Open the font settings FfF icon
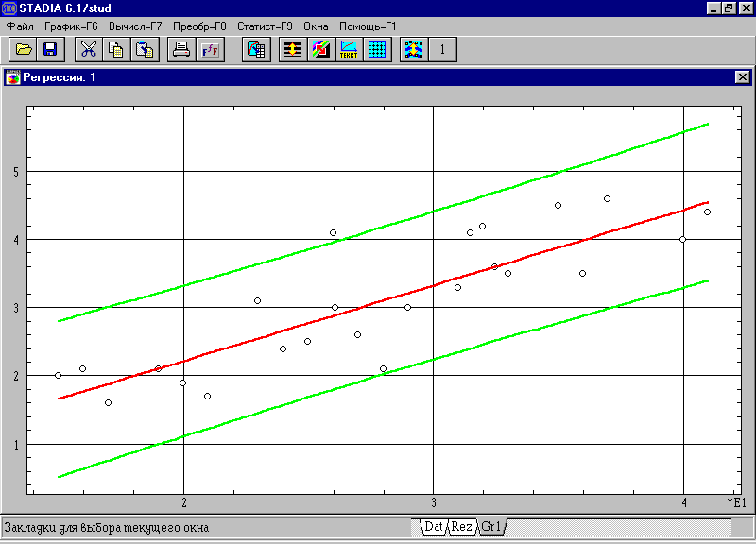This screenshot has height=544, width=756. click(210, 49)
